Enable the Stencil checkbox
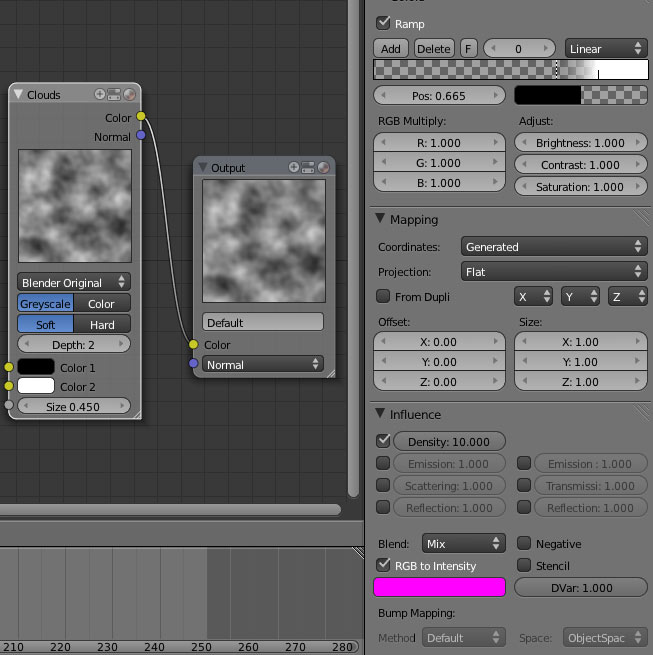This screenshot has width=653, height=655. 524,565
